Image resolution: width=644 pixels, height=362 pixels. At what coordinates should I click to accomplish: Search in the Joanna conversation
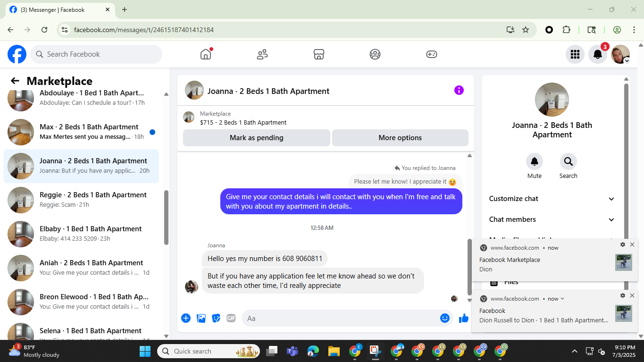(569, 161)
